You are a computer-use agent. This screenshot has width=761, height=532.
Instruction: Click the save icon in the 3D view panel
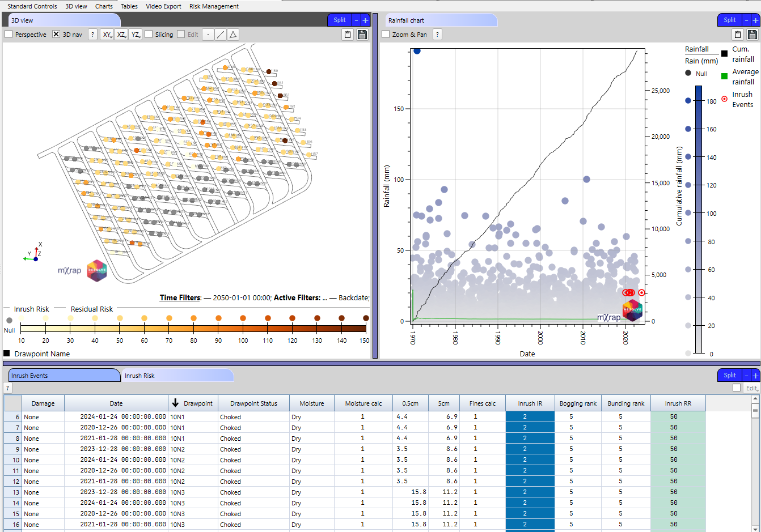[362, 35]
